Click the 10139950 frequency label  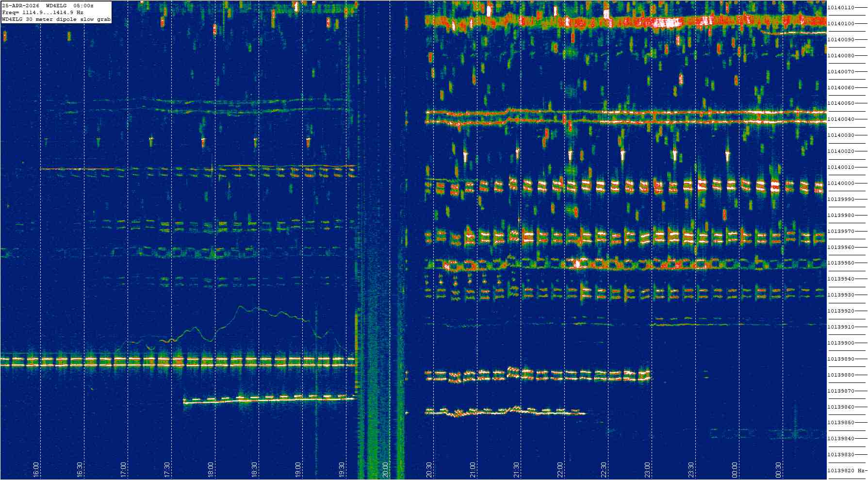pos(841,263)
